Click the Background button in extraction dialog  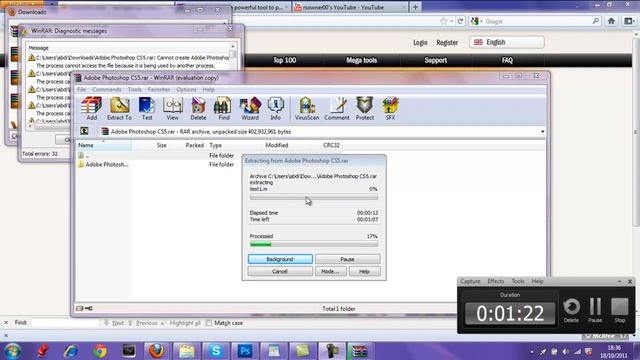tap(280, 259)
